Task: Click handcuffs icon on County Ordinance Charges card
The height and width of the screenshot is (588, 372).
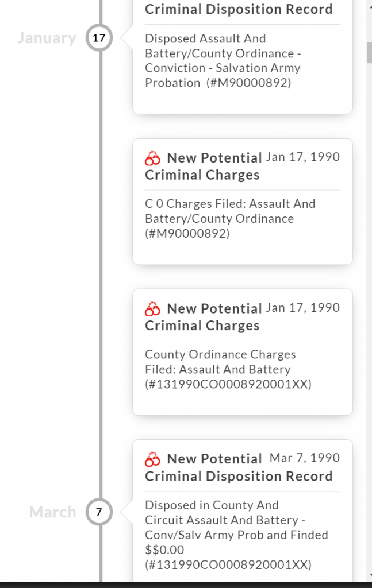Action: click(152, 309)
